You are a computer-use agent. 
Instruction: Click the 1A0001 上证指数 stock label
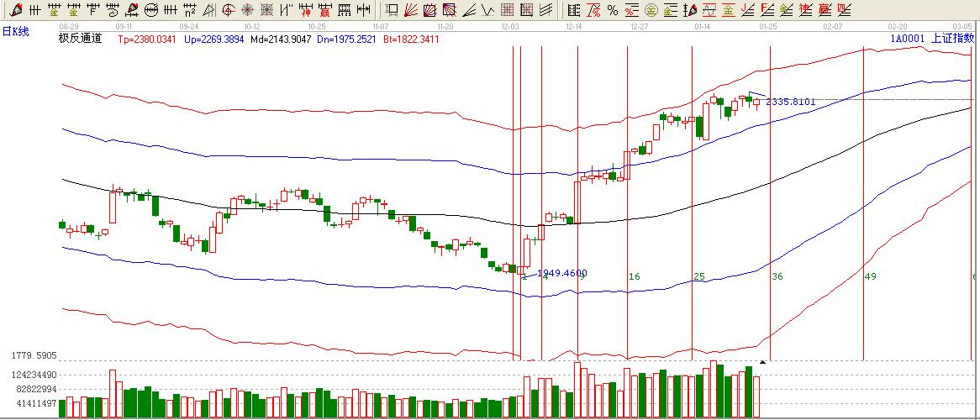pyautogui.click(x=931, y=39)
